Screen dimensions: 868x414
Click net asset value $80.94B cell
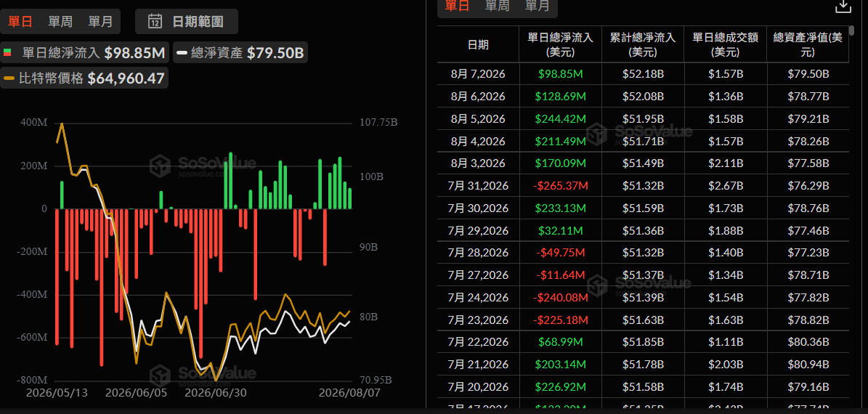808,364
